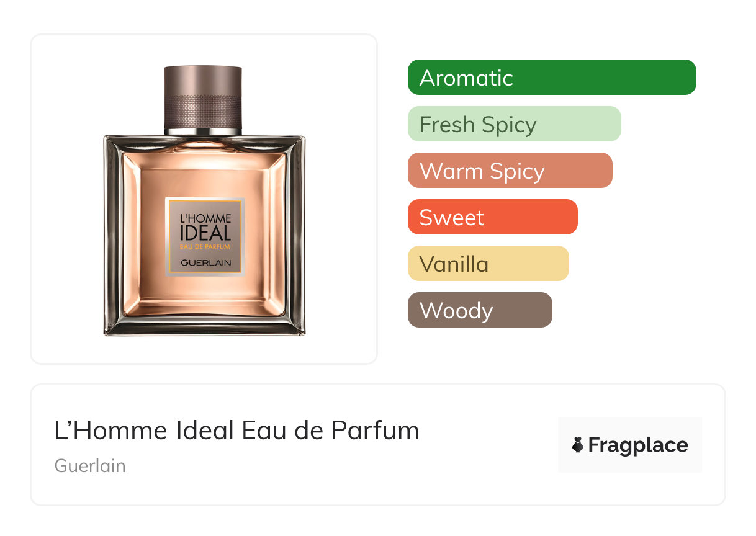The height and width of the screenshot is (536, 756).
Task: Click the Woody accord bar
Action: point(480,310)
